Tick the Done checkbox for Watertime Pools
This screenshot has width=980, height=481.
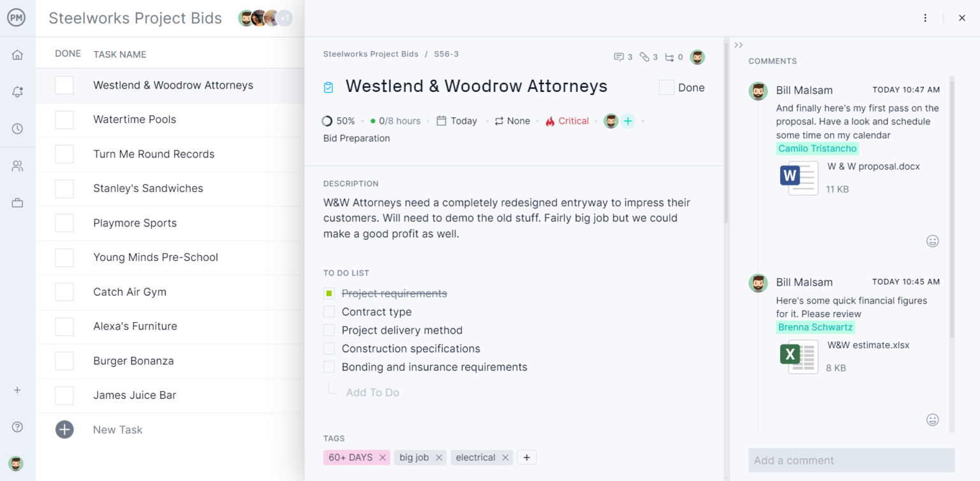pos(64,119)
